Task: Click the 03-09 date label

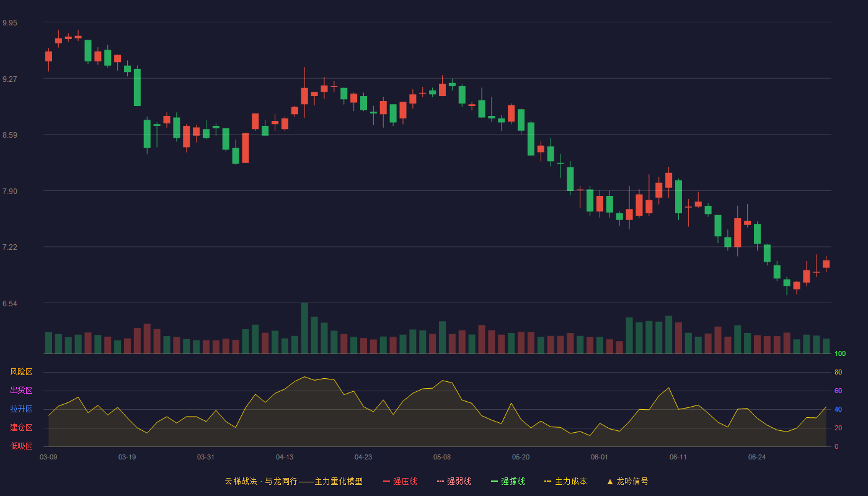Action: pos(48,457)
